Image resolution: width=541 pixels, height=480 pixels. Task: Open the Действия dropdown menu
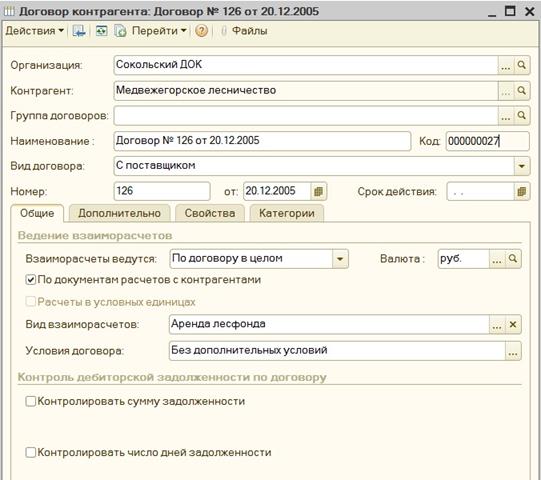pos(35,31)
